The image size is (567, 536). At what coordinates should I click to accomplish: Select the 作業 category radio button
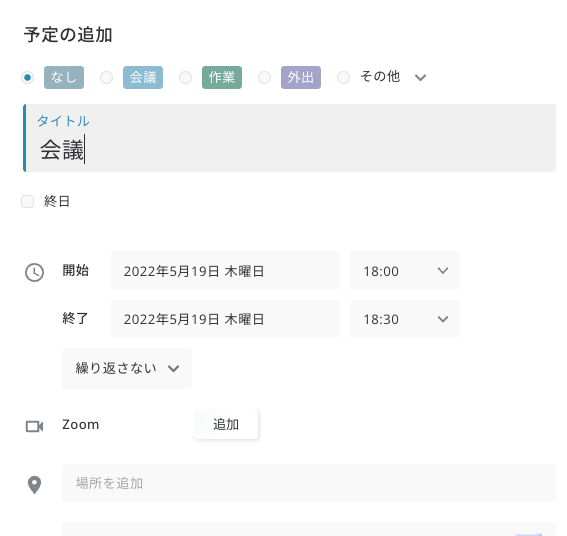click(x=186, y=77)
